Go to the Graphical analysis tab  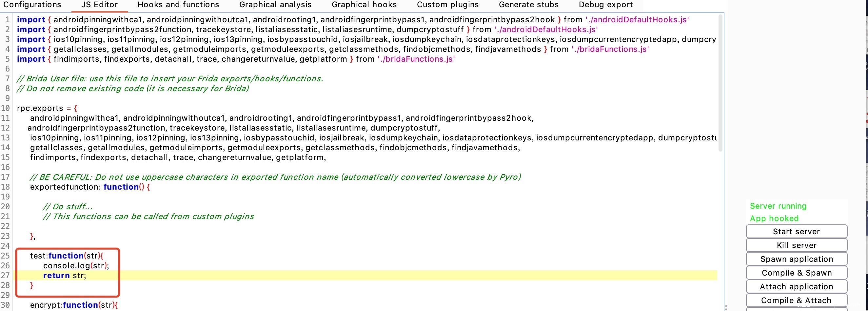pyautogui.click(x=275, y=5)
